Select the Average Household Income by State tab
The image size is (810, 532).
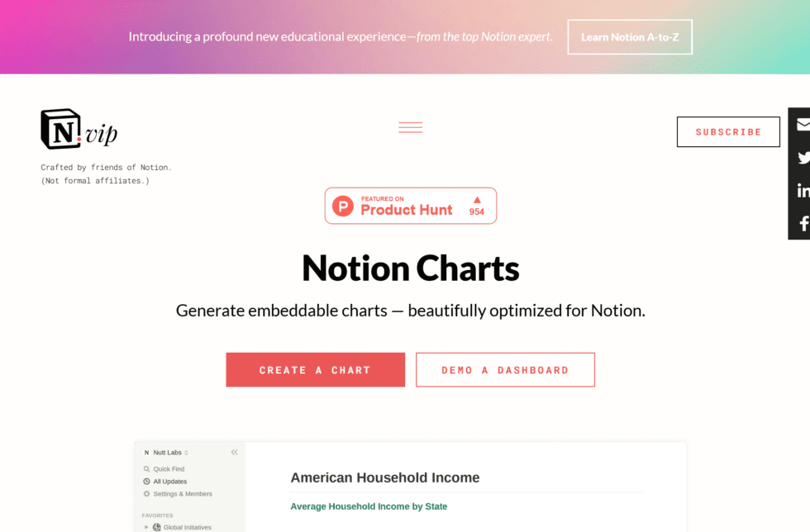tap(369, 506)
